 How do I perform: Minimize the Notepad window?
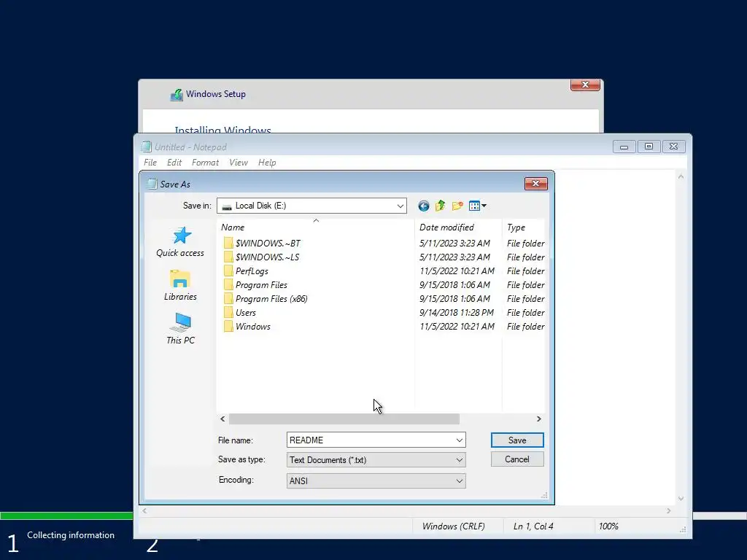[624, 147]
